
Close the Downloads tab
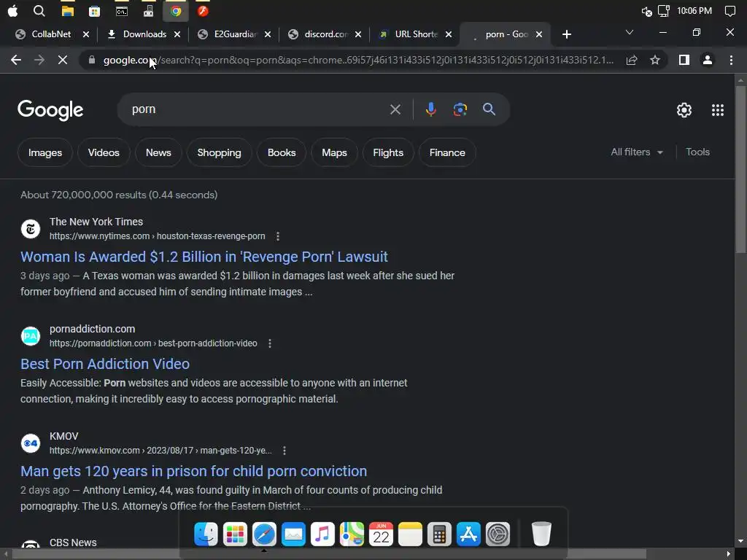[x=177, y=34]
